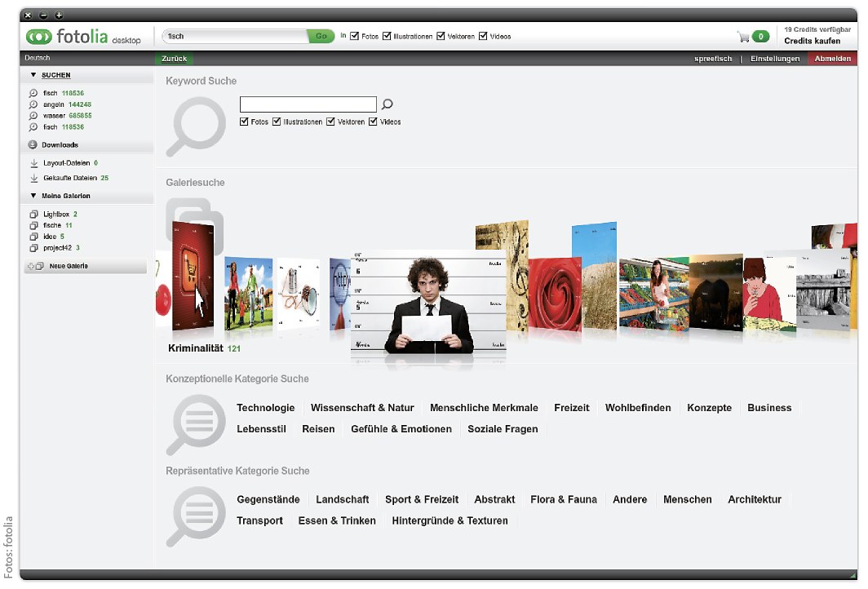Screen dimensions: 868x589
Task: Open the Business category
Action: point(769,408)
